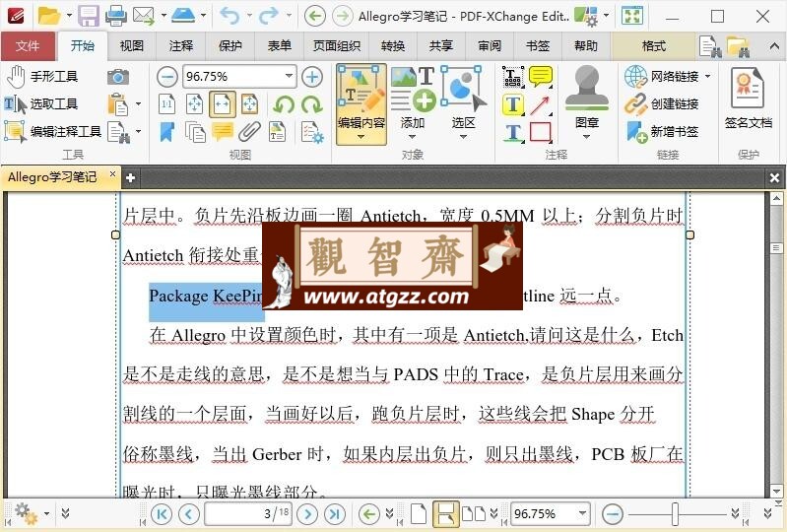
Task: Show comments pane yellow note icon
Action: coord(223,131)
